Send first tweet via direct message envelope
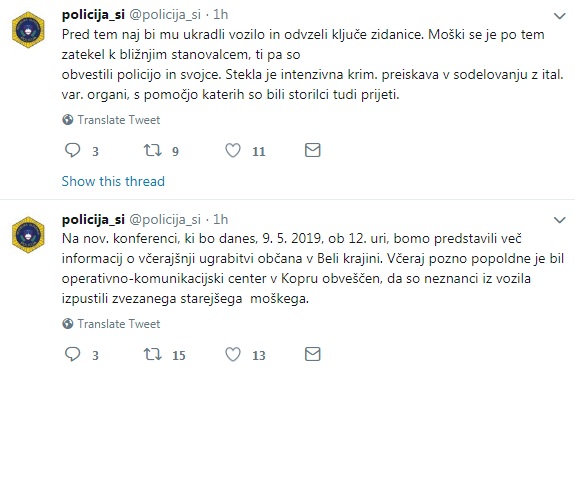The width and height of the screenshot is (575, 481). pyautogui.click(x=313, y=150)
